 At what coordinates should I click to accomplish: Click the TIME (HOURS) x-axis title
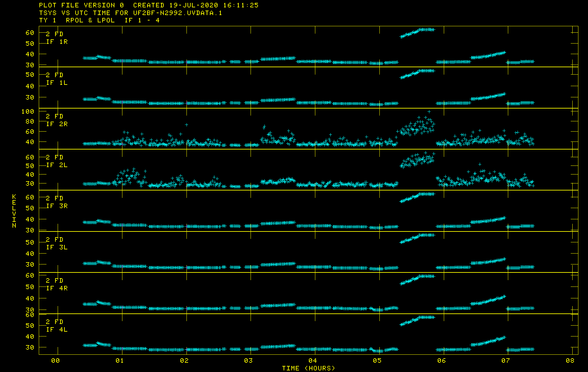[x=308, y=368]
